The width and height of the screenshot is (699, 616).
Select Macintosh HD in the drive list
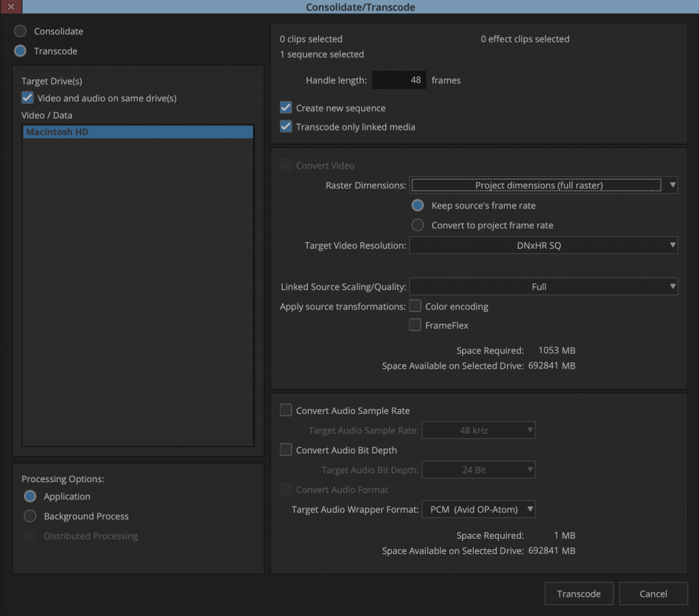coord(138,132)
